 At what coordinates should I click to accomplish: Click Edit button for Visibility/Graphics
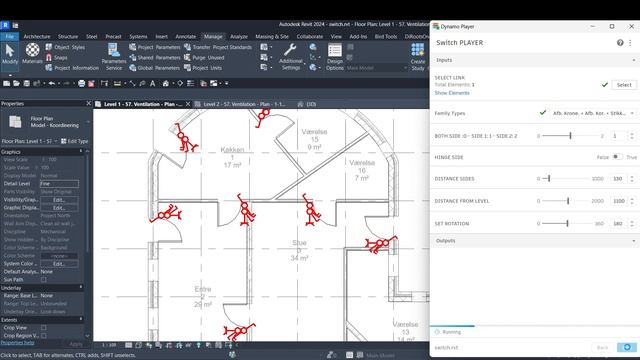(x=59, y=200)
